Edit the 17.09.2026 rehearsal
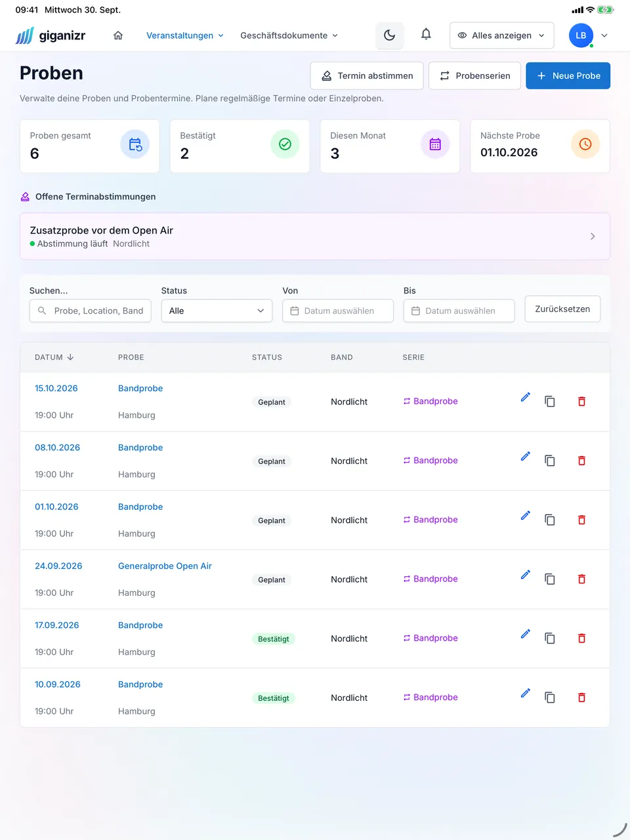 pos(526,634)
